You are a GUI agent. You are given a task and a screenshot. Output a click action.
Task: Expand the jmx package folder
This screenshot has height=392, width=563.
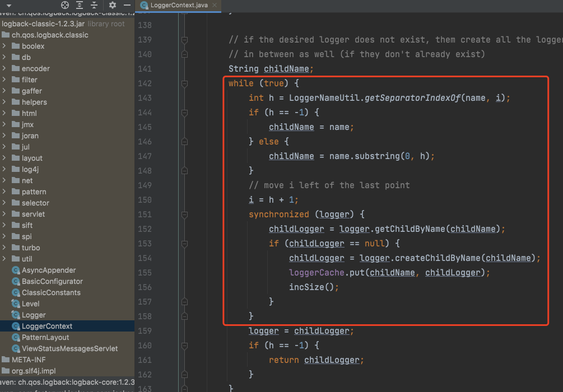(4, 124)
